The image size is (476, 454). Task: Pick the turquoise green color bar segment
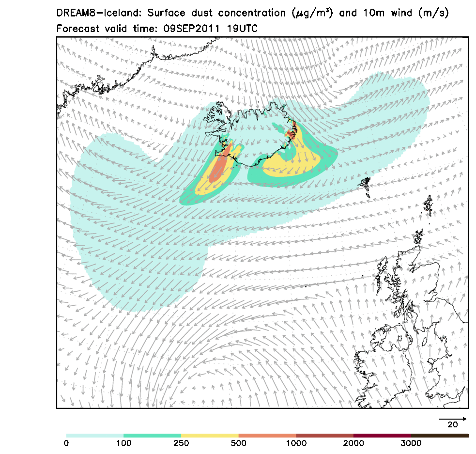tap(152, 436)
